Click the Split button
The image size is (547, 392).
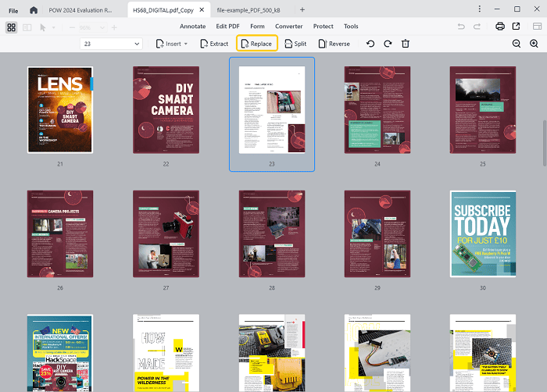[x=295, y=44]
